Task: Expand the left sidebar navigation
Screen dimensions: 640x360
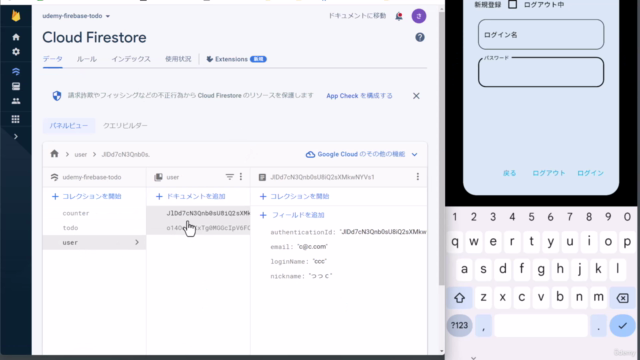Action: [x=16, y=136]
